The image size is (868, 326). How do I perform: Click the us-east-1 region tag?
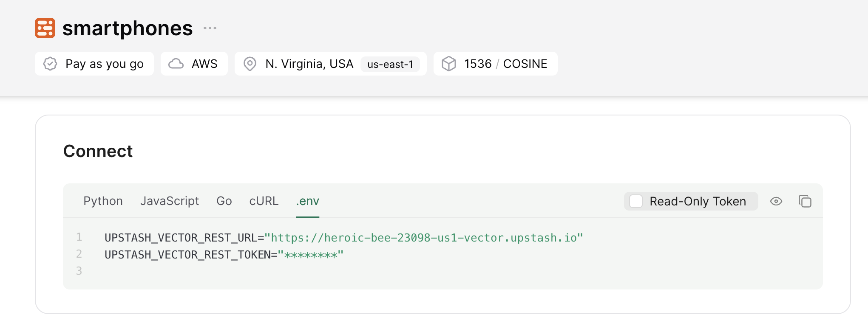(390, 64)
